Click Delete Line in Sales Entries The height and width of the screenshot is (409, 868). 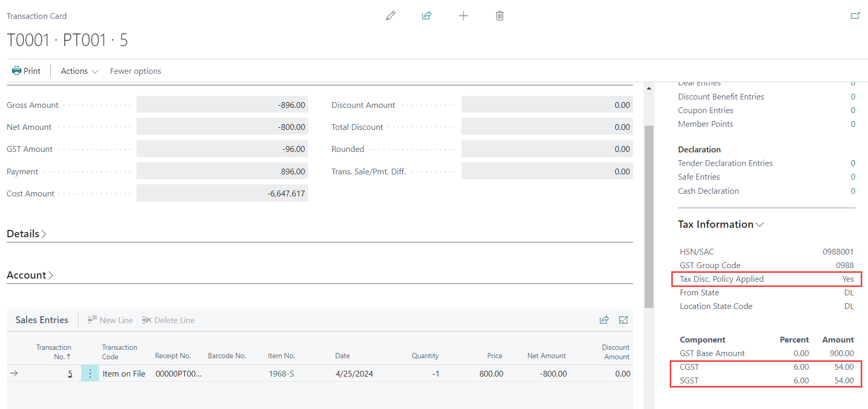tap(168, 320)
